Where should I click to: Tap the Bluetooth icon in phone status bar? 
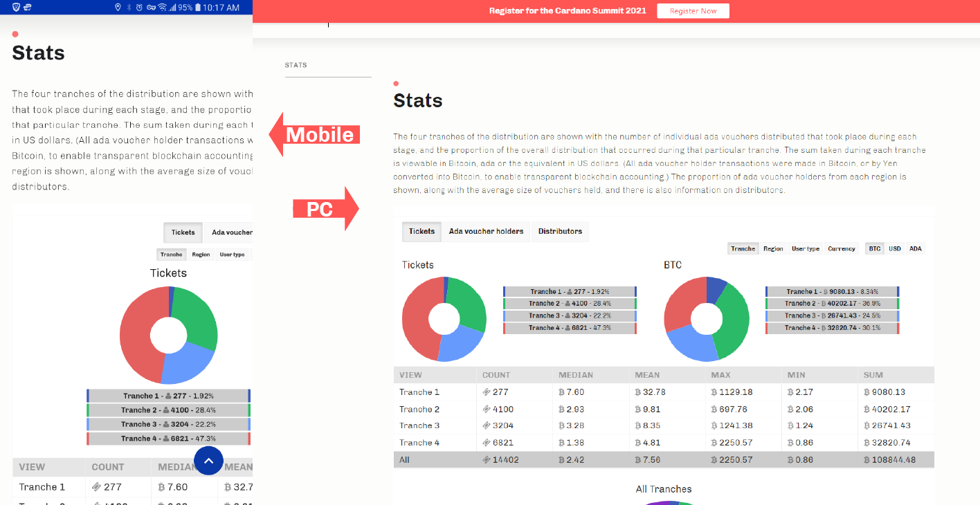point(129,8)
